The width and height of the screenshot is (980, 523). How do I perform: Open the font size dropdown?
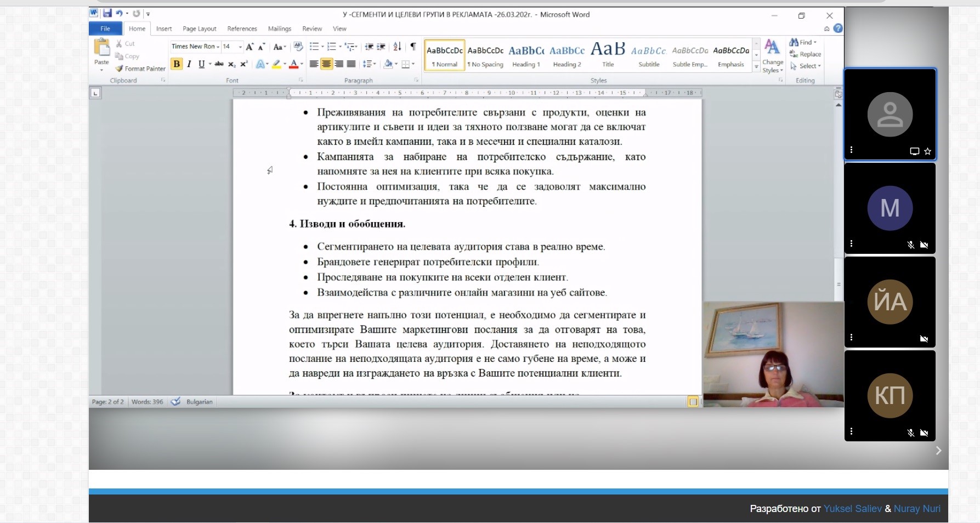(x=240, y=47)
